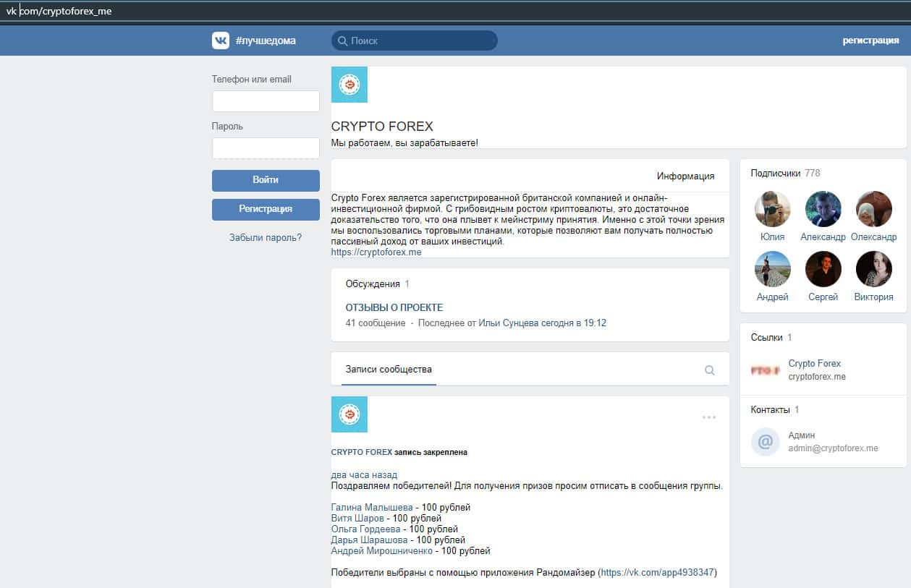911x588 pixels.
Task: Open the Crypto Forex link thumbnail
Action: tap(765, 370)
